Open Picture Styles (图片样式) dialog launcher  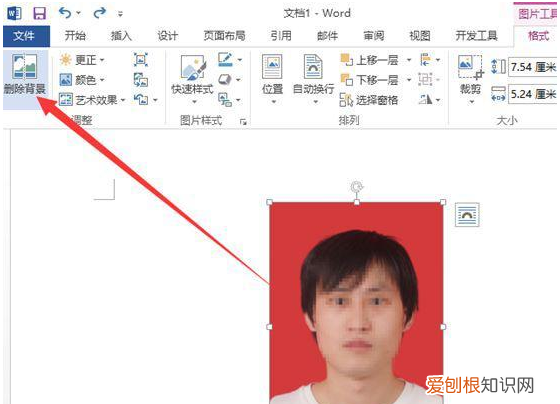(x=243, y=122)
